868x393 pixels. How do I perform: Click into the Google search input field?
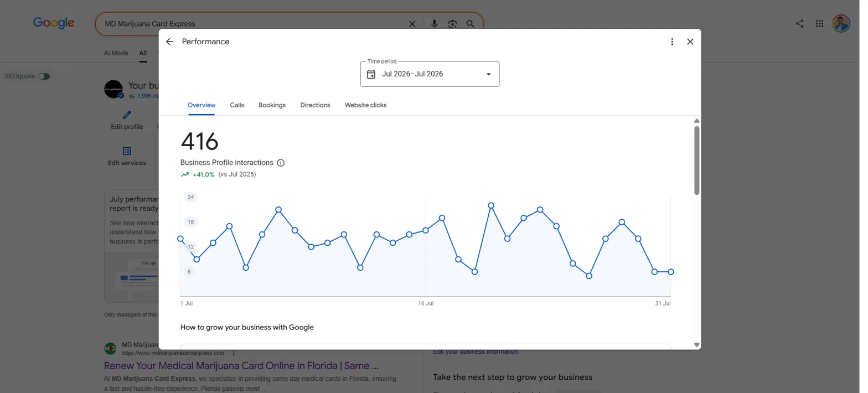[255, 24]
